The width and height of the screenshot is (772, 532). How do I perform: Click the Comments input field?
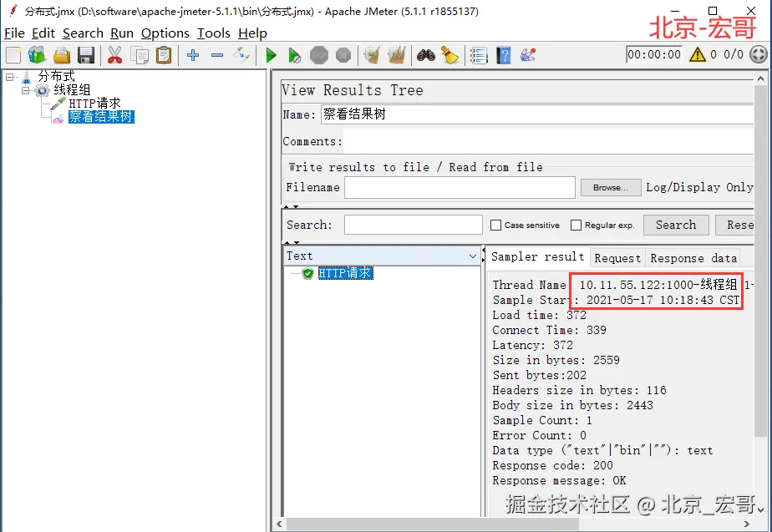[548, 141]
